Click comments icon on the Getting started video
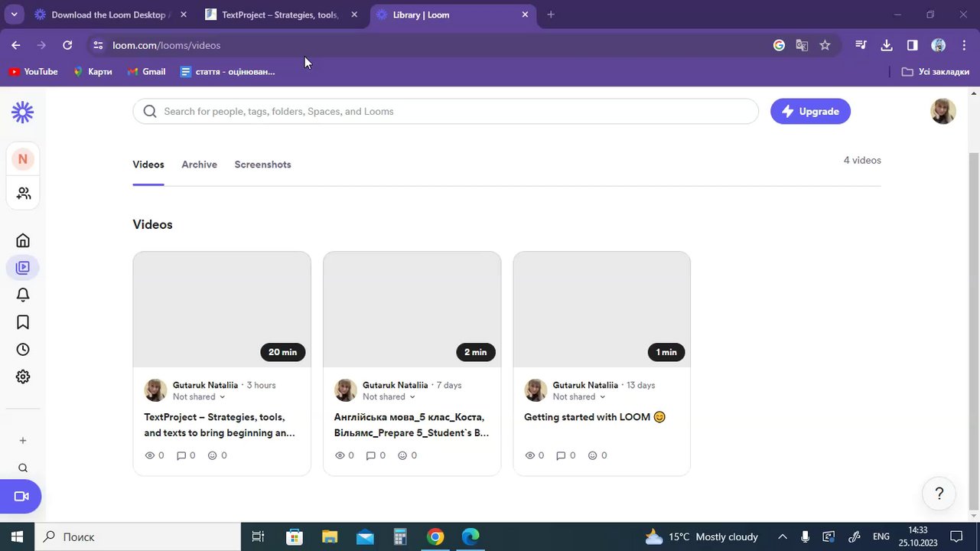 coord(561,455)
